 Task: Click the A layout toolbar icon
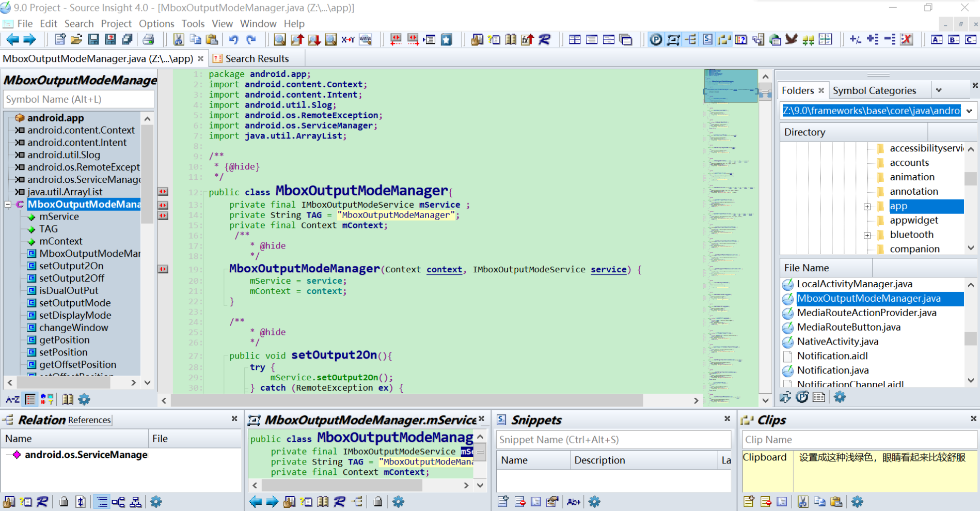(937, 39)
